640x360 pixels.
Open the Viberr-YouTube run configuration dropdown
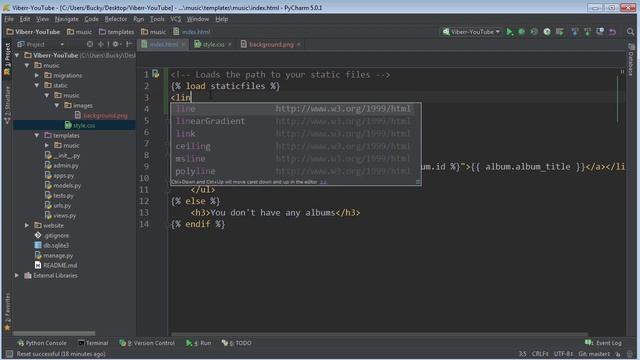pos(471,32)
